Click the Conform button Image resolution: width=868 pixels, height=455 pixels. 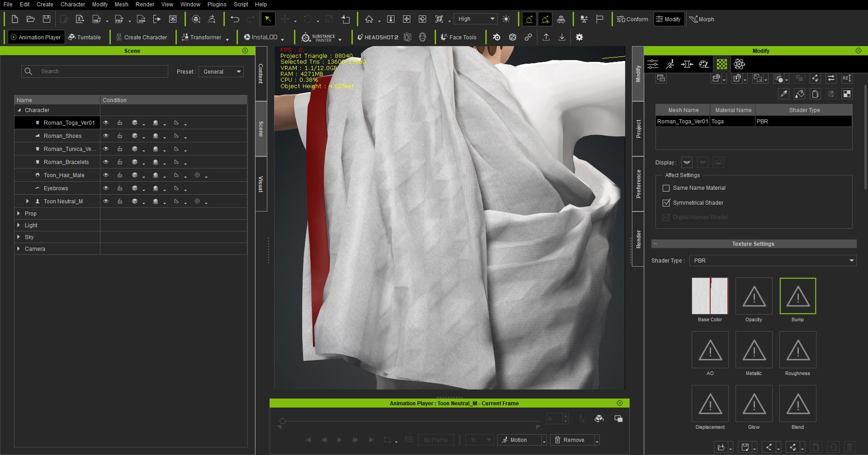tap(632, 19)
